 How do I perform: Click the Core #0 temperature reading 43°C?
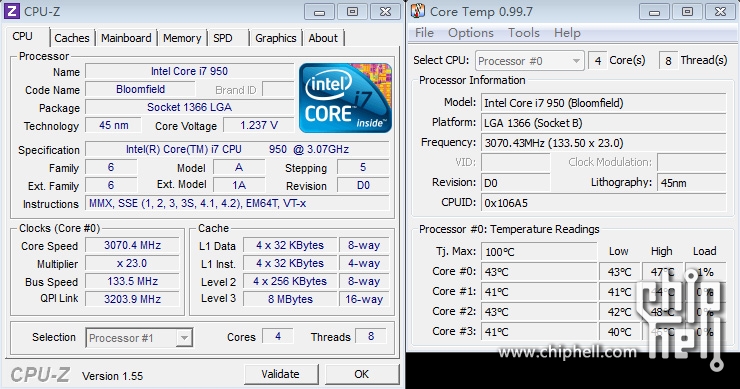539,272
